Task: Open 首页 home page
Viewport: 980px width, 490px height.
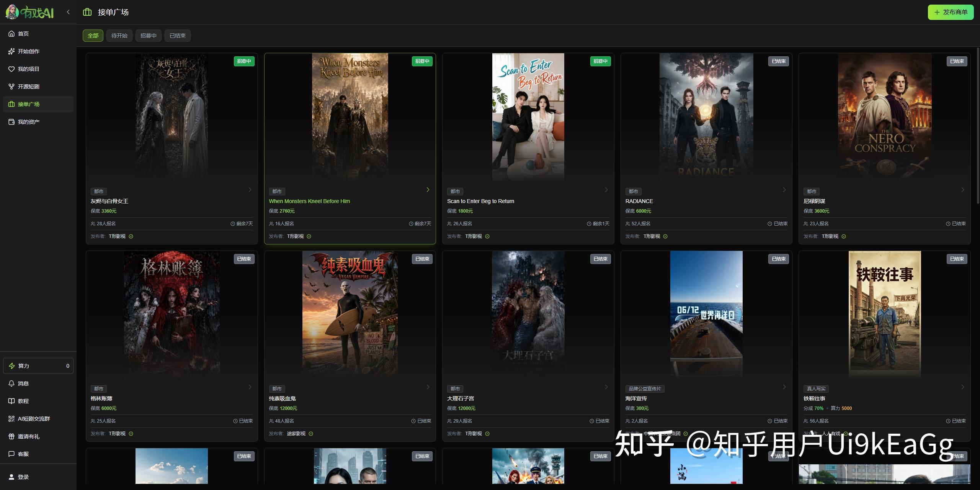Action: point(38,34)
